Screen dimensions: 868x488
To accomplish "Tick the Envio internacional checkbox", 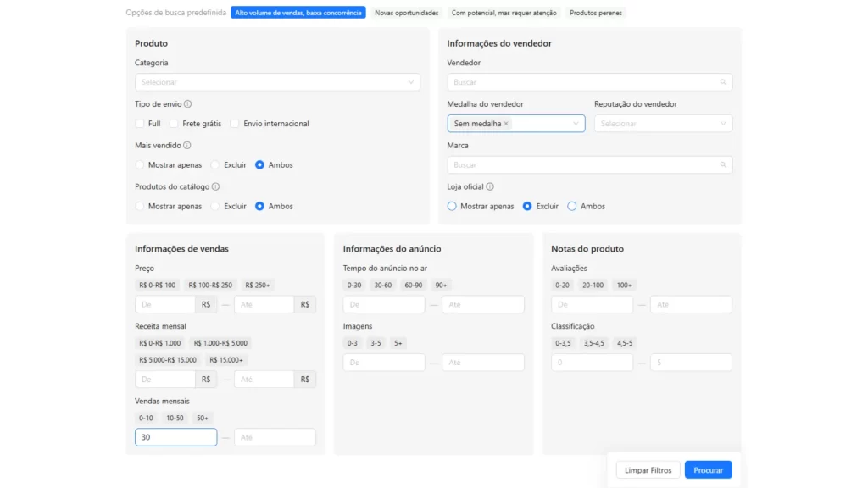I will coord(235,124).
